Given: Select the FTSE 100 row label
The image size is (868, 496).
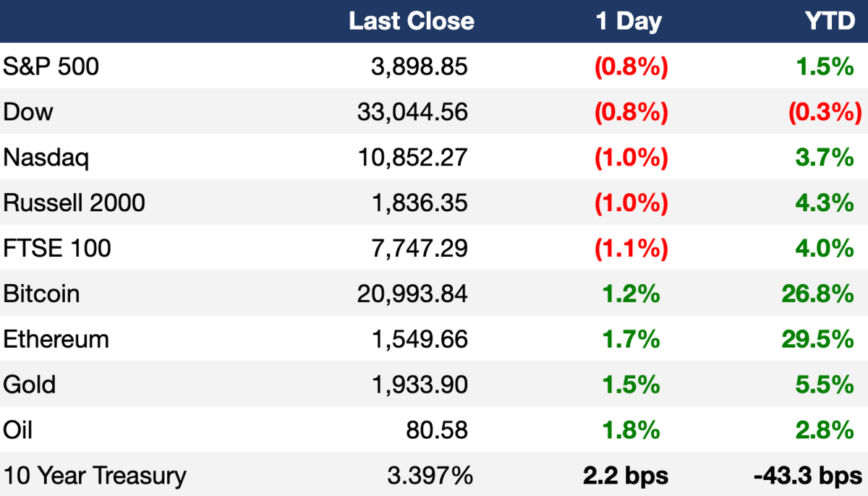Looking at the screenshot, I should 57,249.
